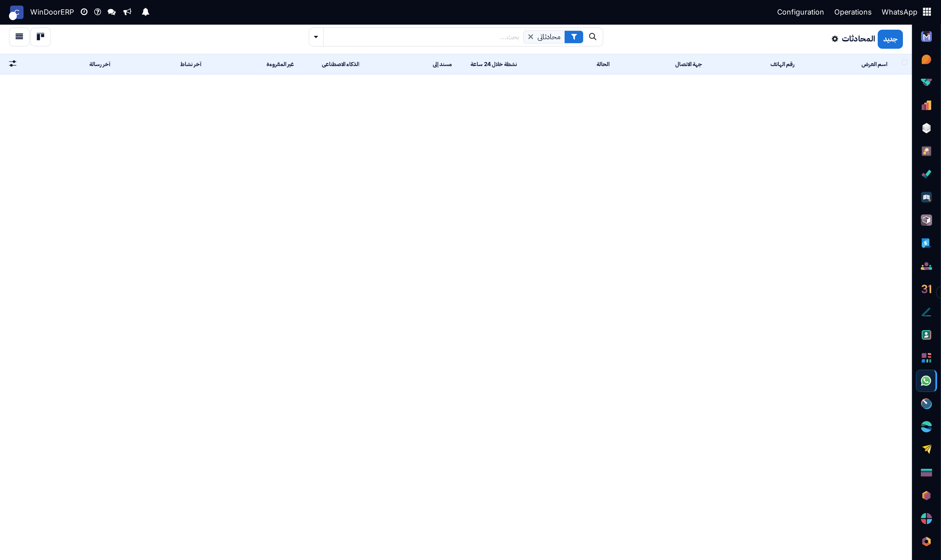This screenshot has width=941, height=560.
Task: Click the جديد button
Action: click(x=890, y=39)
